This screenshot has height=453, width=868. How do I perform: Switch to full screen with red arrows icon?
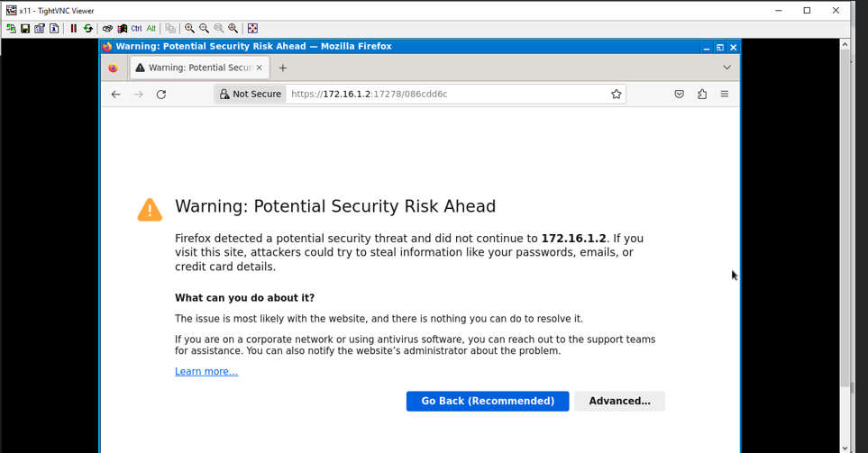click(252, 28)
